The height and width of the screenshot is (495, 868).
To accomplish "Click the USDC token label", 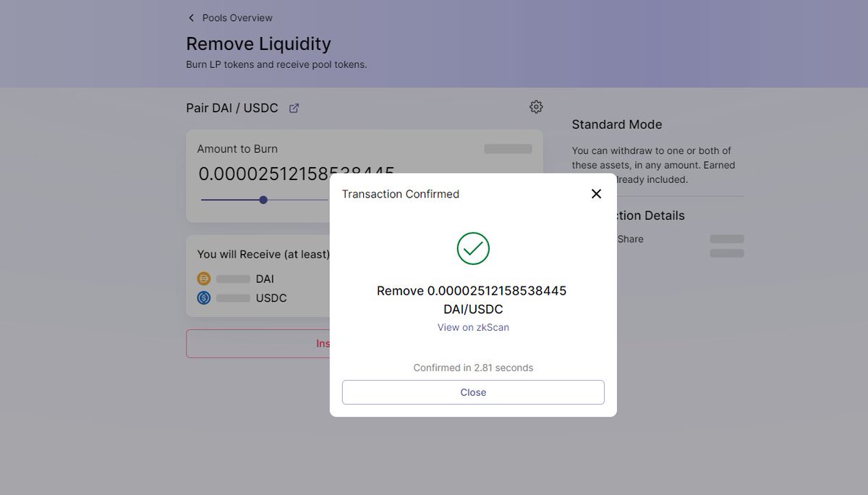I will pos(271,298).
